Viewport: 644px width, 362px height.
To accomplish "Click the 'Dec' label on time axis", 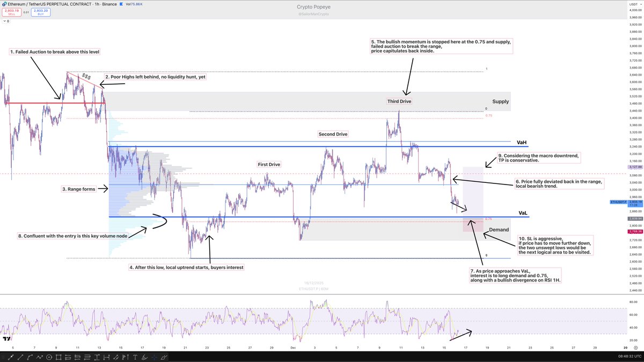I will click(294, 348).
